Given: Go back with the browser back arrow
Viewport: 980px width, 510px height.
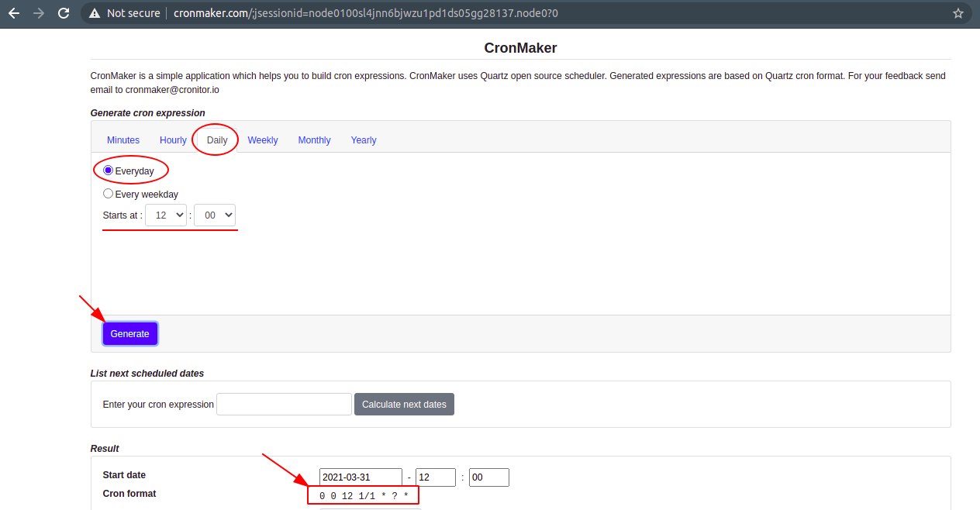Looking at the screenshot, I should pyautogui.click(x=13, y=13).
